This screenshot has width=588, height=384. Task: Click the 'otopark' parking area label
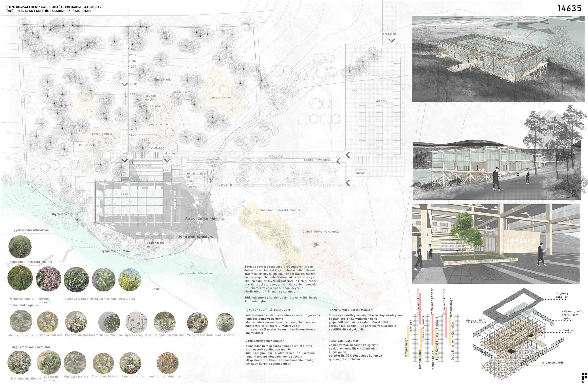382,101
